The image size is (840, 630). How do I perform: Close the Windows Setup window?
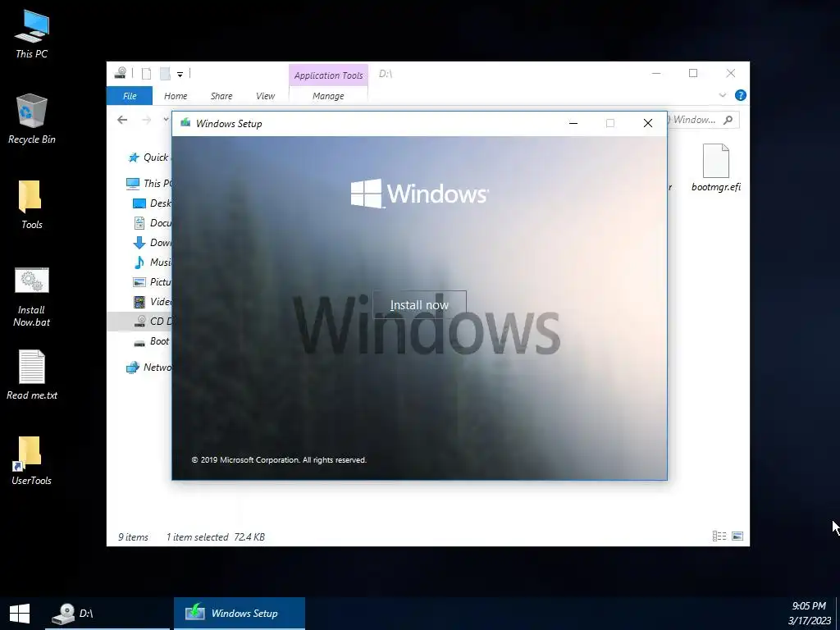648,123
